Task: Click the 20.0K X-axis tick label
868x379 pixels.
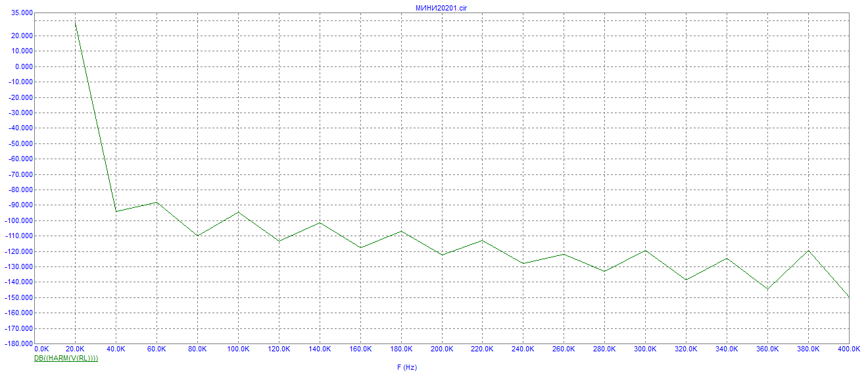Action: tap(75, 349)
